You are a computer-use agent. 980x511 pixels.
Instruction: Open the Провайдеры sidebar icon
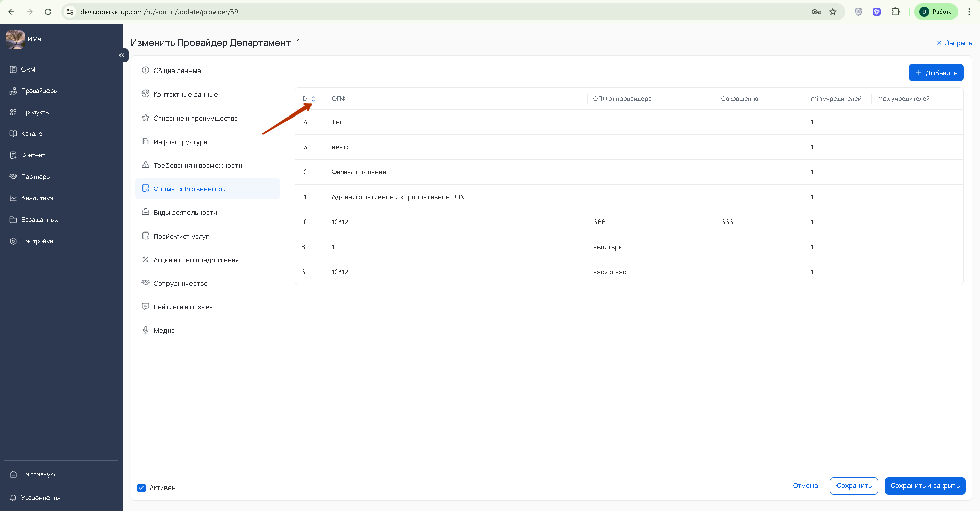13,91
